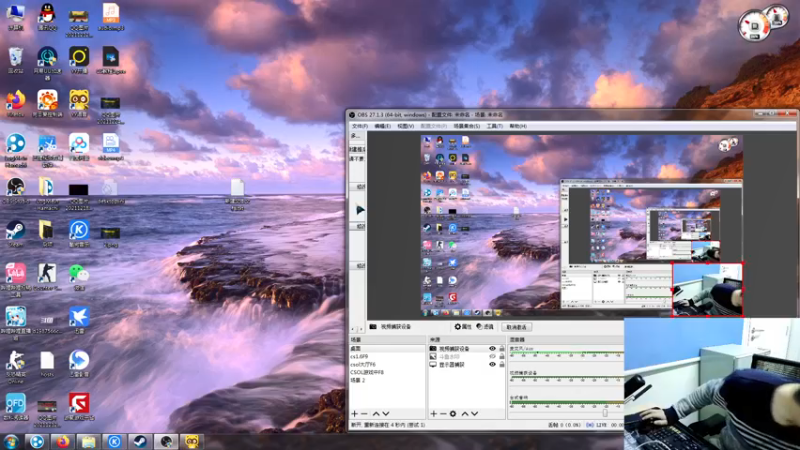Add a new source with plus icon
The height and width of the screenshot is (450, 800).
click(434, 414)
